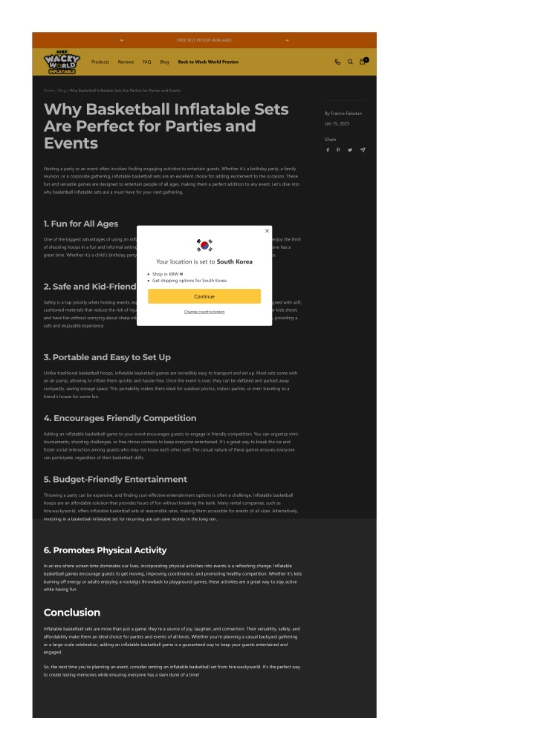Go to the FAQ page
This screenshot has height=756, width=535.
tap(146, 62)
